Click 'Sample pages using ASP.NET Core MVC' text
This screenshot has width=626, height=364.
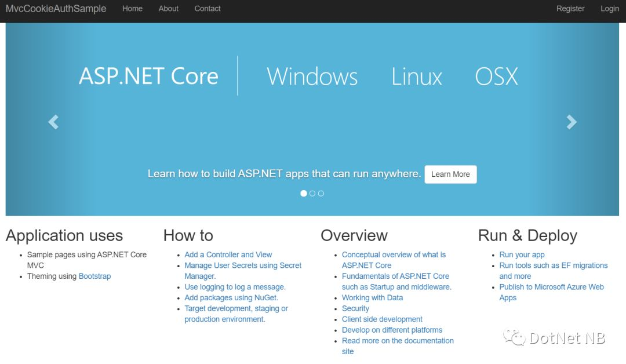coord(86,260)
